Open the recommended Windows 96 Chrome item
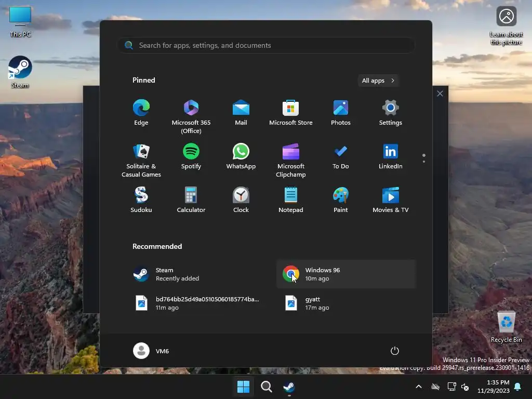Screen dimensions: 532x399 [x=346, y=274]
